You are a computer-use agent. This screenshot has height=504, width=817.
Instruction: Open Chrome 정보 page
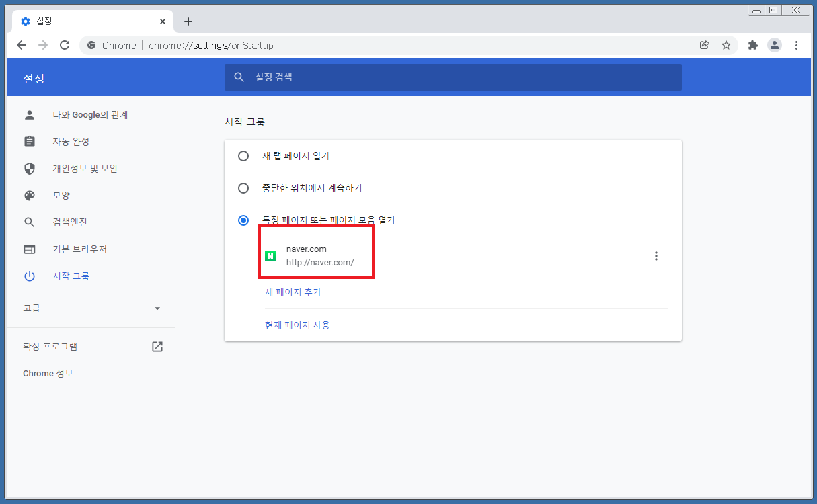[x=48, y=374]
